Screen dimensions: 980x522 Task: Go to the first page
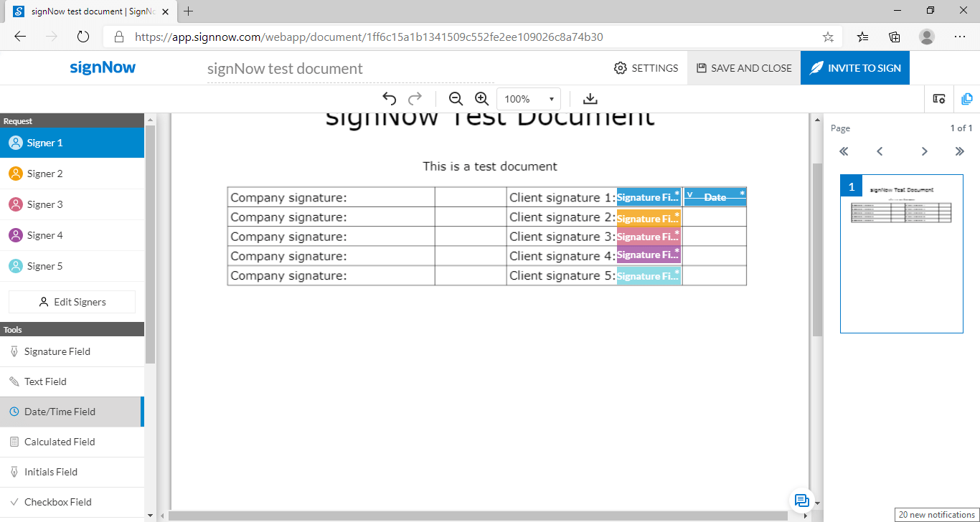coord(844,151)
